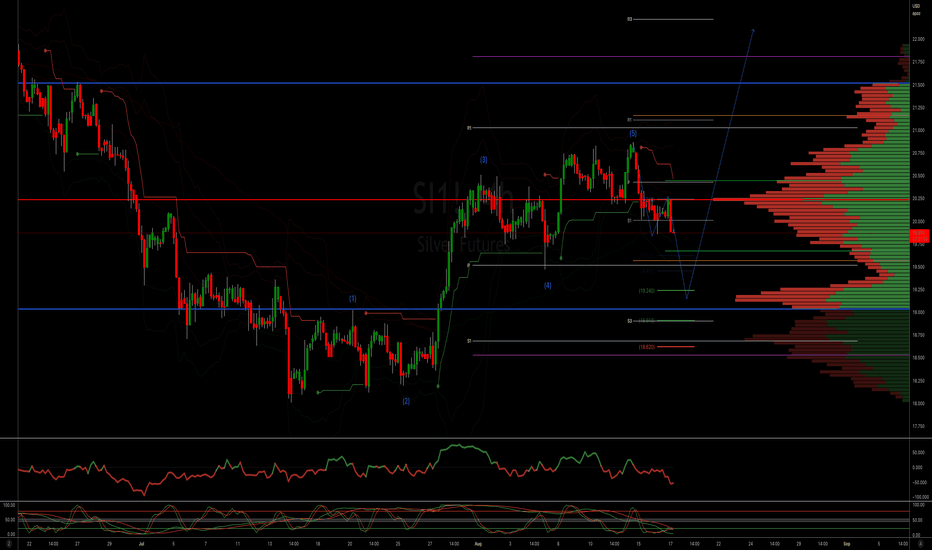
Task: Select the upper purple horizontal line near 21.750
Action: (691, 56)
